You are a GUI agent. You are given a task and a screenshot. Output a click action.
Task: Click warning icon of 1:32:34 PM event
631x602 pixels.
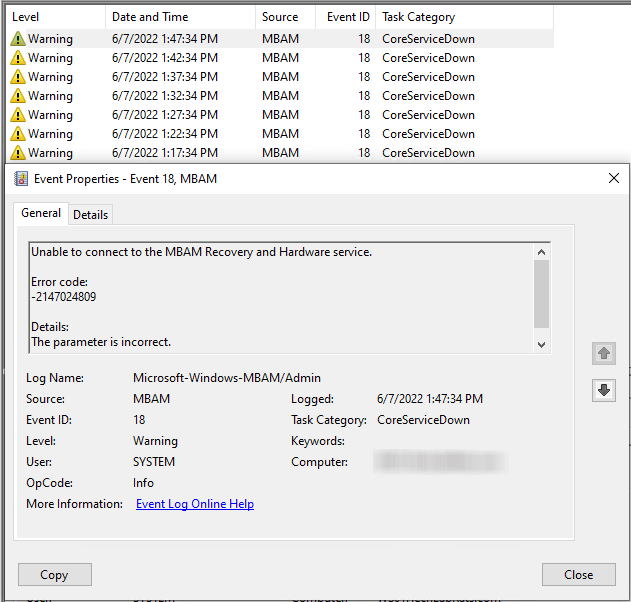18,96
